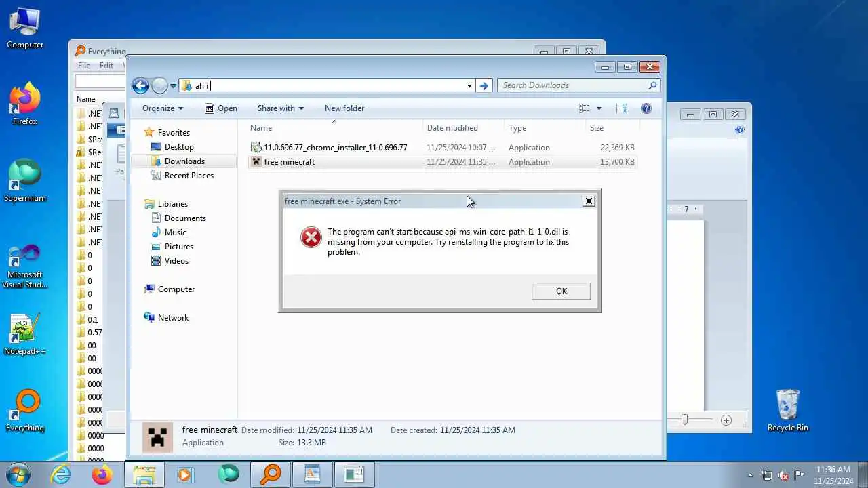This screenshot has height=488, width=868.
Task: Select the free minecraft file row
Action: [443, 162]
